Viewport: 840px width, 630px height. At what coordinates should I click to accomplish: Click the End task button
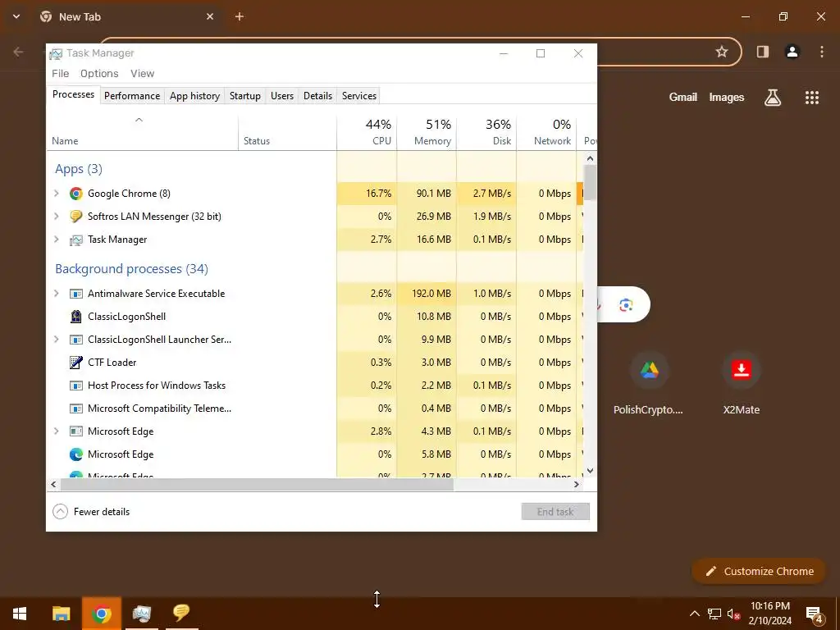(x=555, y=512)
